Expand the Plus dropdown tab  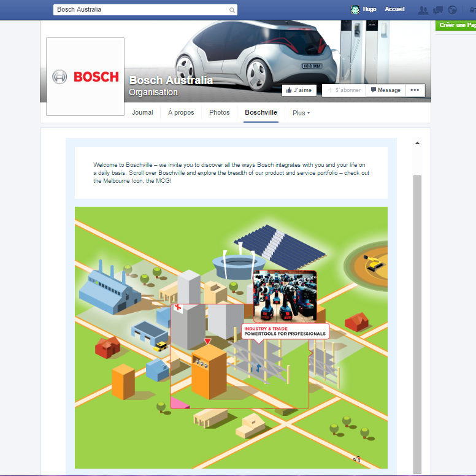(x=301, y=113)
